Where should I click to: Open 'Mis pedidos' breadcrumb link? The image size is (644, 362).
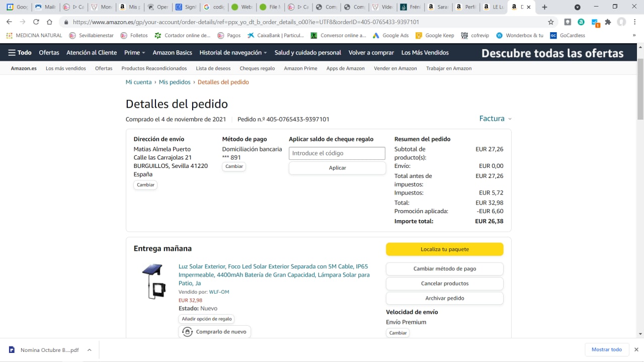175,82
